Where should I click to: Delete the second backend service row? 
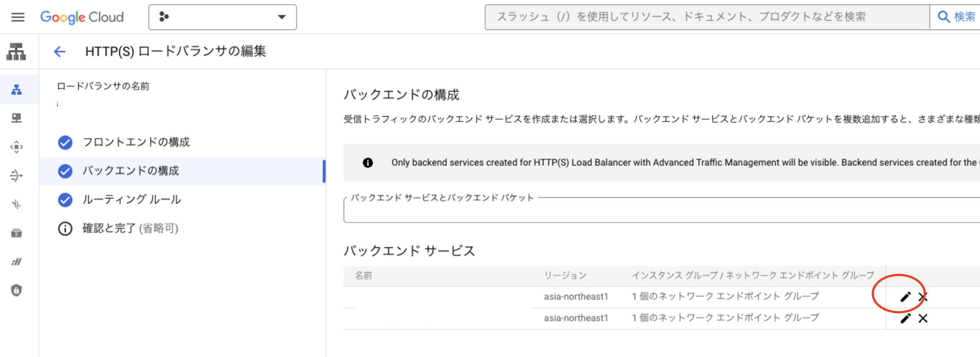click(x=923, y=318)
